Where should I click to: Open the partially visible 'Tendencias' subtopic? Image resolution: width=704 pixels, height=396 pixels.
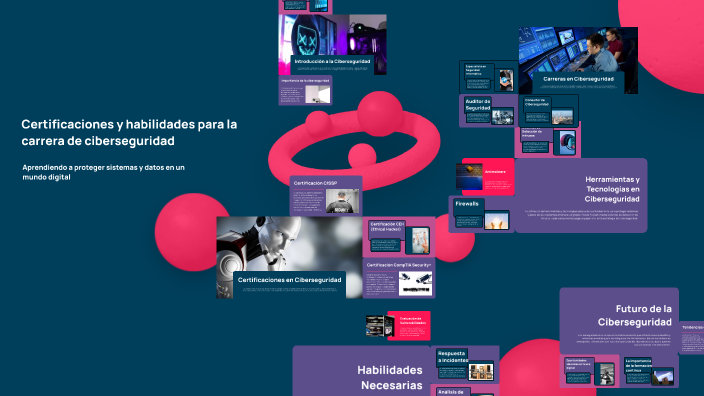(691, 338)
